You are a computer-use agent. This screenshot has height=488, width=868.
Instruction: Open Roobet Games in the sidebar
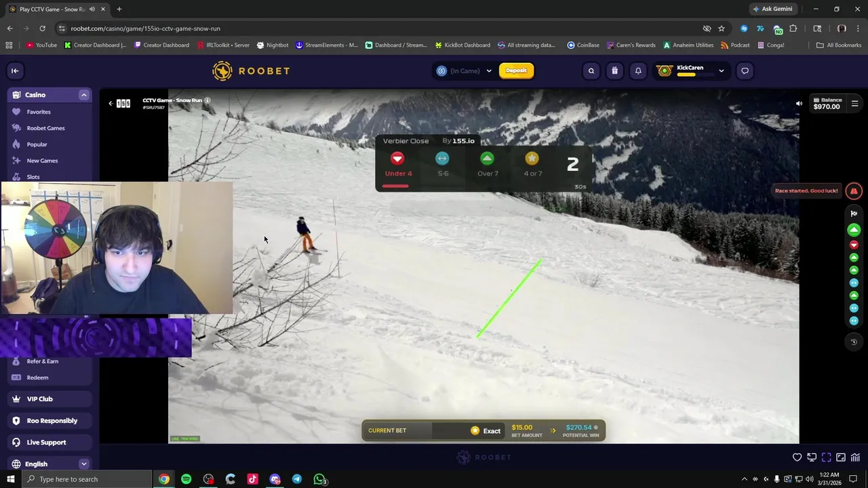click(45, 128)
